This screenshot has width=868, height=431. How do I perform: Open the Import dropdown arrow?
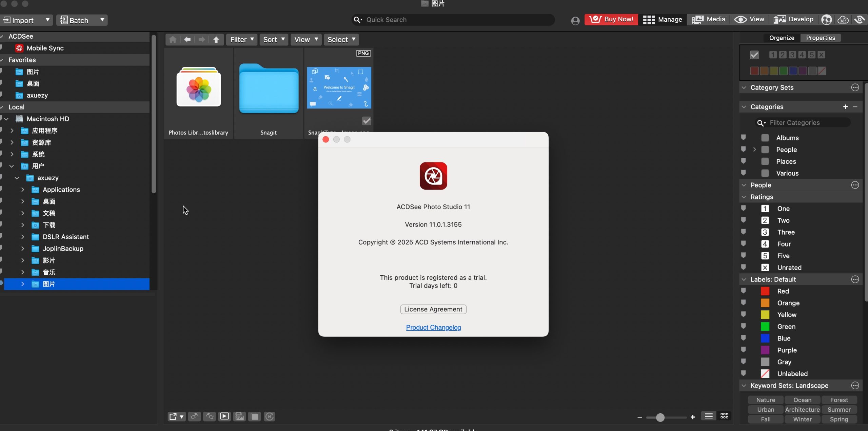[x=47, y=20]
